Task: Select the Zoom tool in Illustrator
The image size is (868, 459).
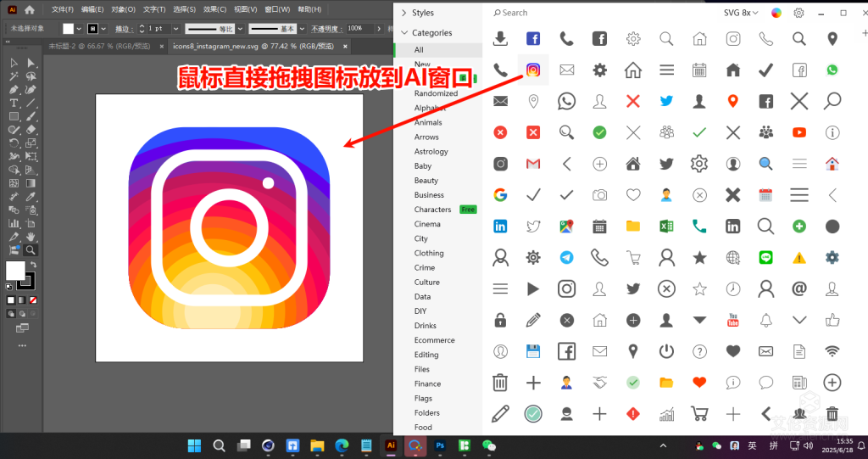Action: click(x=31, y=250)
